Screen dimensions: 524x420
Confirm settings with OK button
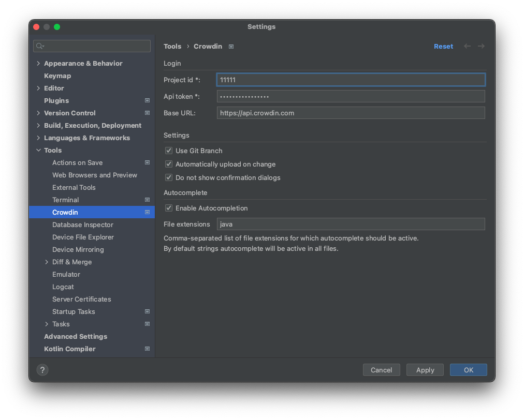(x=469, y=370)
